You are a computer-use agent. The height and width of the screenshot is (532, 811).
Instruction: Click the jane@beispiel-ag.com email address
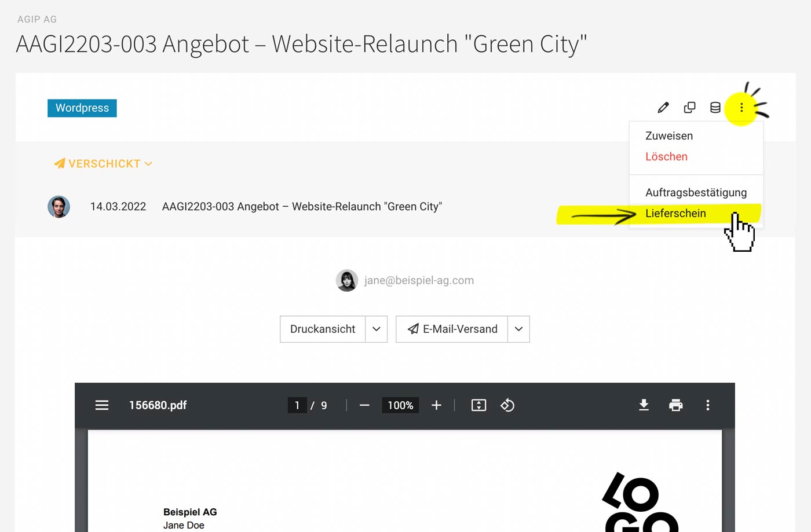click(x=419, y=280)
